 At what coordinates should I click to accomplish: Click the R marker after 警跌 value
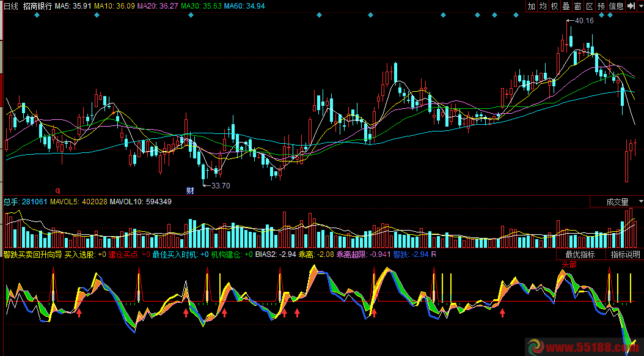click(434, 254)
